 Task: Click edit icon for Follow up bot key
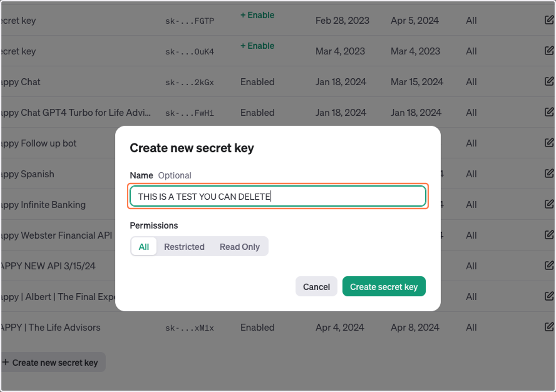pos(549,143)
